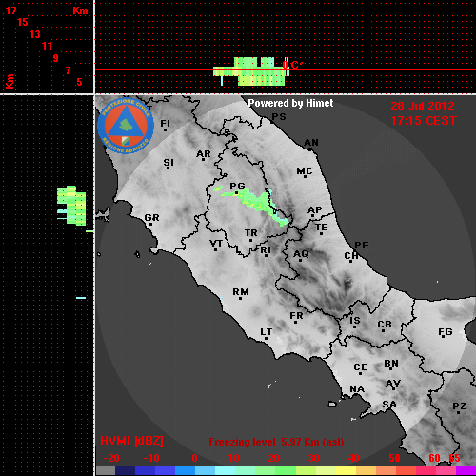Click the PE city label
476x476 pixels.
pyautogui.click(x=362, y=246)
